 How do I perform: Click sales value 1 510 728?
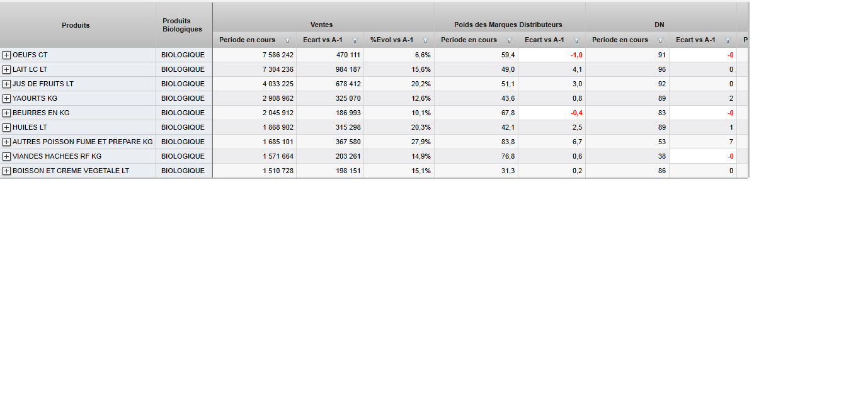click(278, 171)
